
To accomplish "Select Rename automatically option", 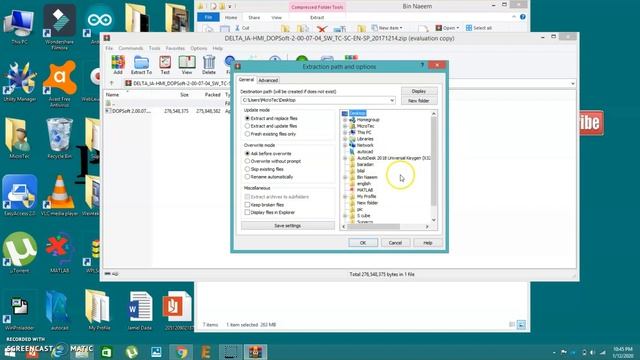I will pos(269,177).
